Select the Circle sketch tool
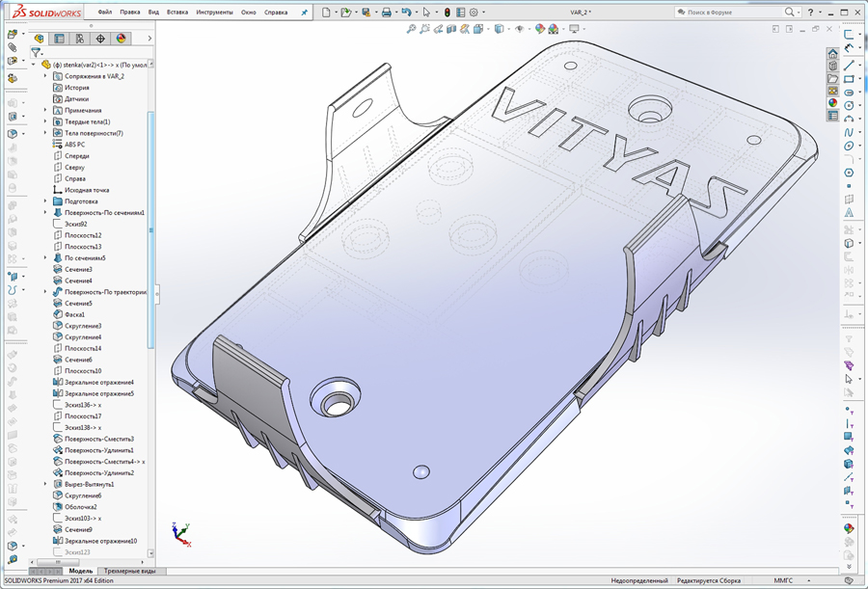The height and width of the screenshot is (589, 868). point(849,105)
